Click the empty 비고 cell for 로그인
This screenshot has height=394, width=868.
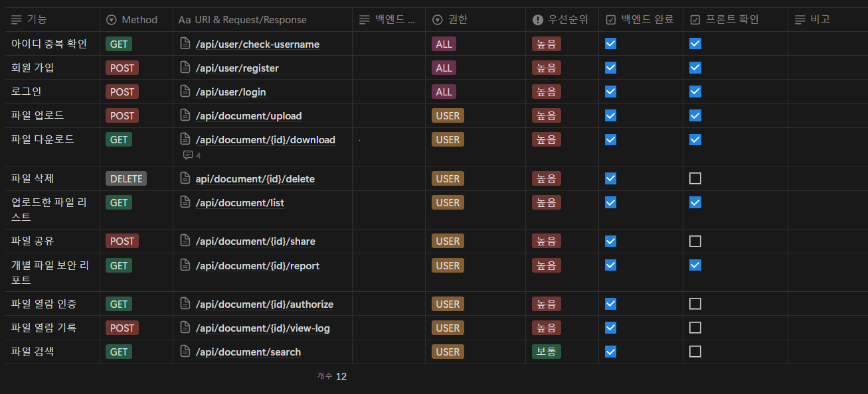pyautogui.click(x=827, y=92)
